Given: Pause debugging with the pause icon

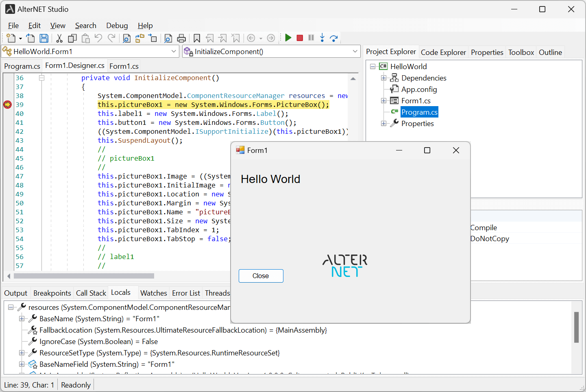Looking at the screenshot, I should [311, 38].
